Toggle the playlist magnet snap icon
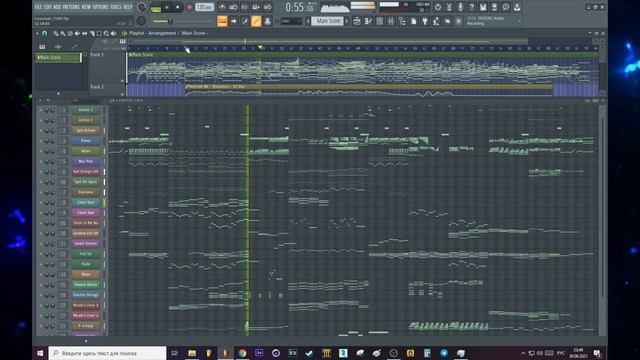Image resolution: width=640 pixels, height=360 pixels. coord(44,33)
